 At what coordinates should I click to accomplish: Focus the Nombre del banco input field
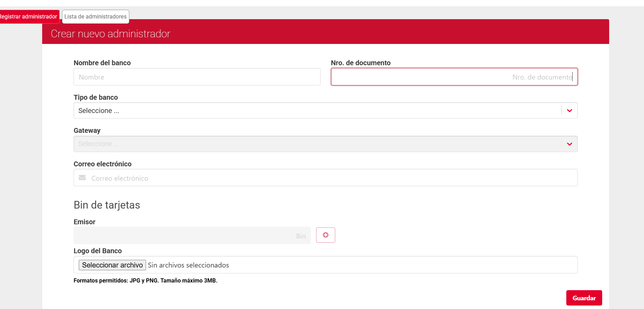click(x=197, y=77)
